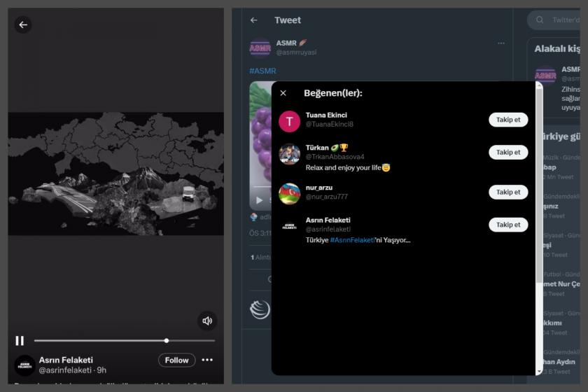Open the round avatar left of the dialog

click(x=260, y=309)
